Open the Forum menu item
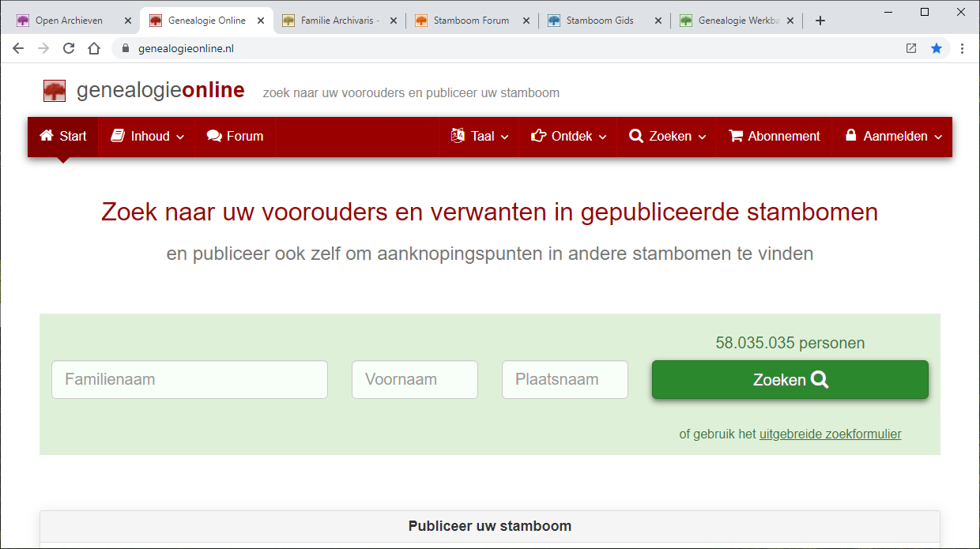The image size is (980, 549). (235, 136)
